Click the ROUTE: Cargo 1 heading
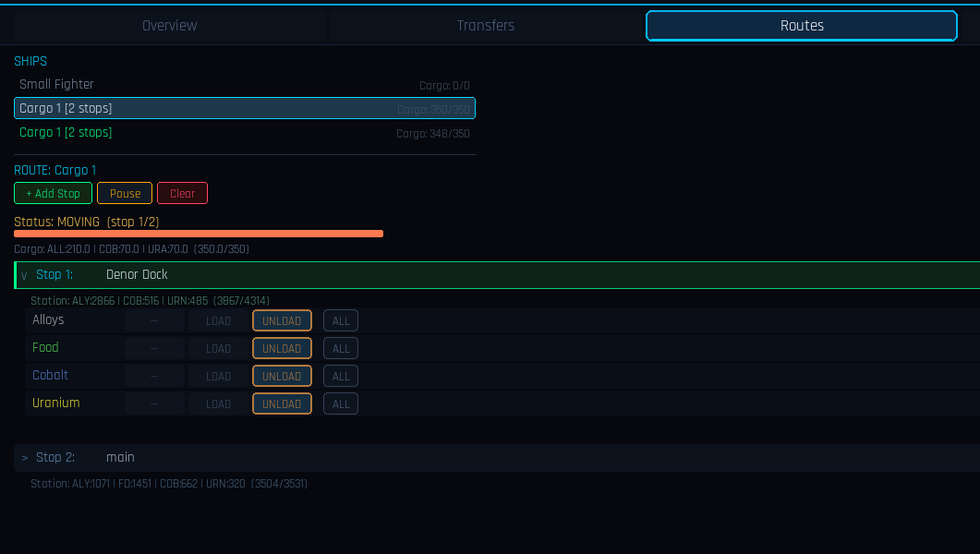 tap(55, 170)
